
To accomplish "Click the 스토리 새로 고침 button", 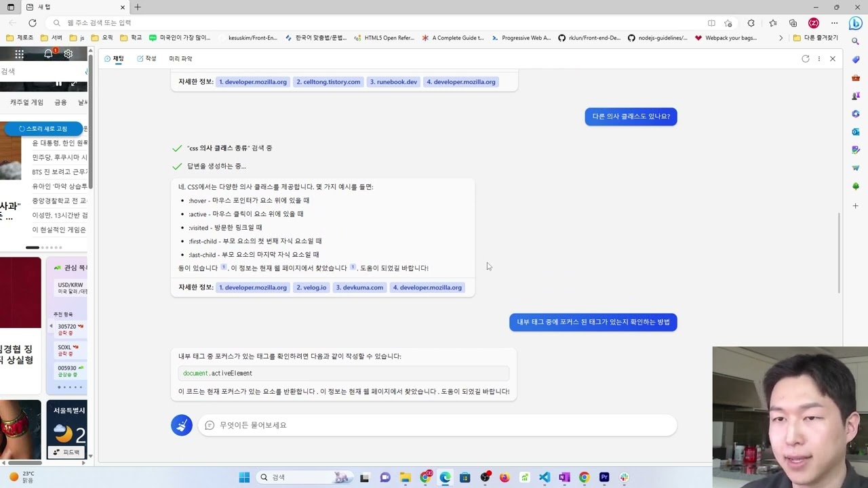I will (43, 129).
